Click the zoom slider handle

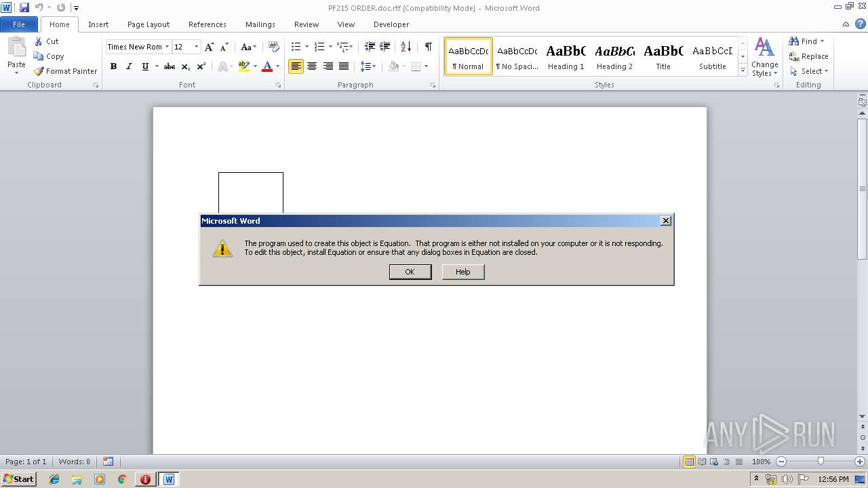tap(821, 462)
